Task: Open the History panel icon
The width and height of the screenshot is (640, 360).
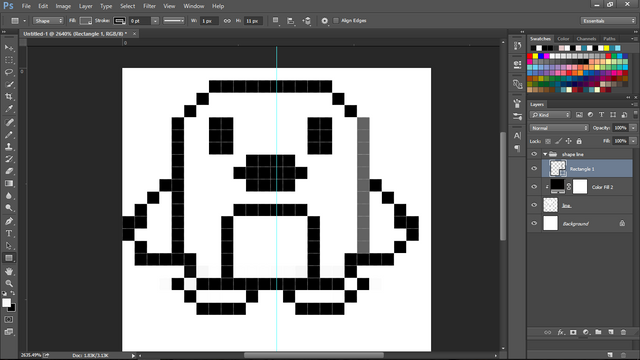Action: [518, 46]
